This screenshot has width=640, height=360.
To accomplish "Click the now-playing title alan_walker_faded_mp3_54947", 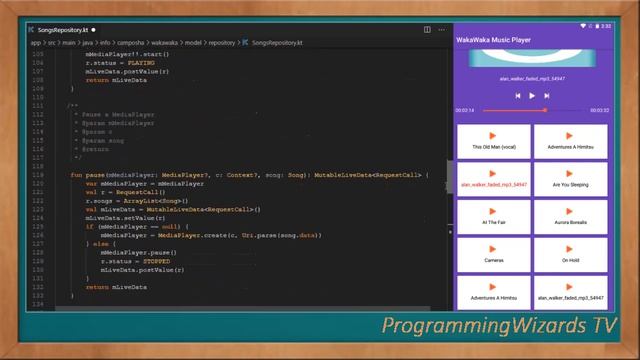I will pyautogui.click(x=532, y=78).
